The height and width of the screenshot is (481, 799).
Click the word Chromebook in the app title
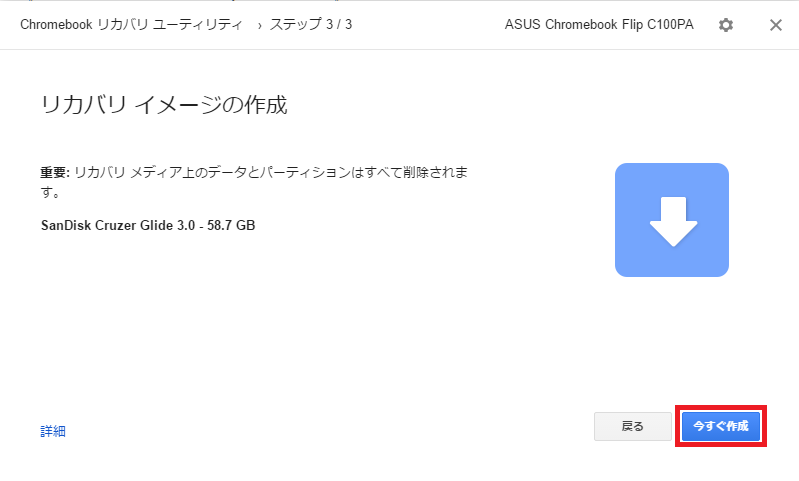click(x=56, y=24)
